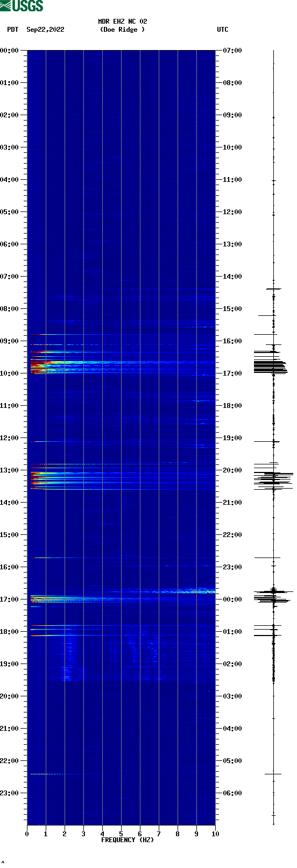
Task: Click the 'FREQUENCY (HZ)' axis label
Action: point(128,840)
